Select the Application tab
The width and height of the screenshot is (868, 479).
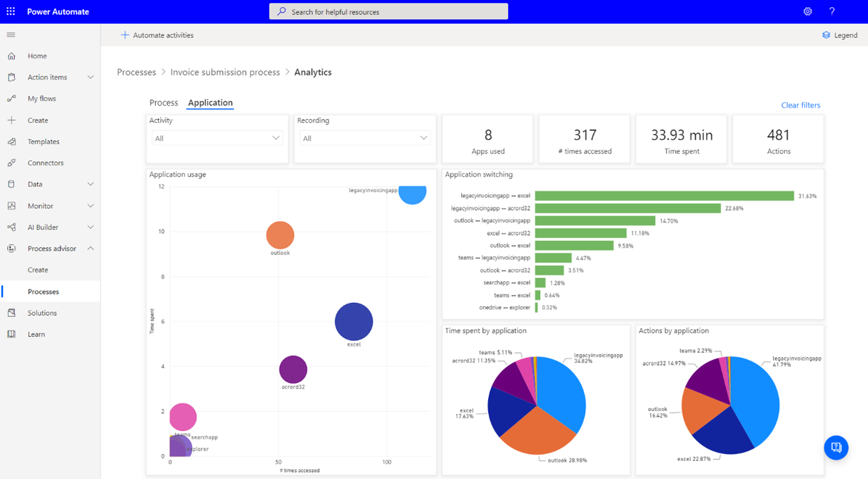pos(210,103)
